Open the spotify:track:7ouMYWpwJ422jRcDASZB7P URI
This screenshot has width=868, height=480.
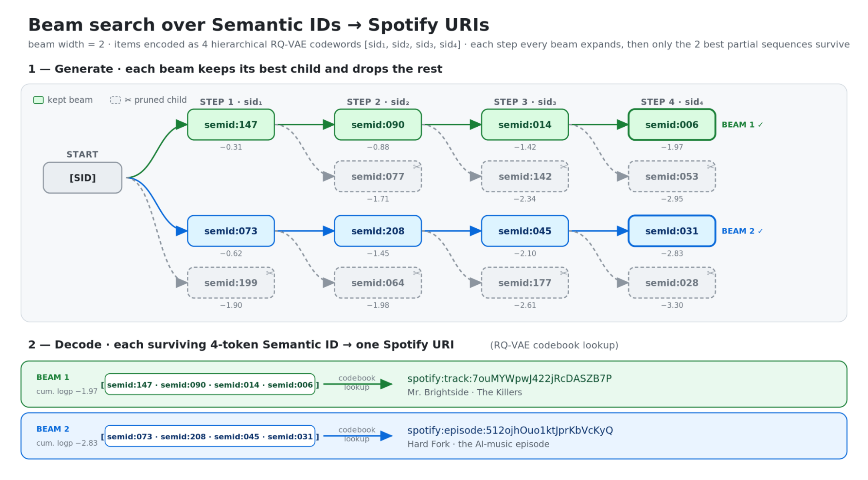coord(509,378)
